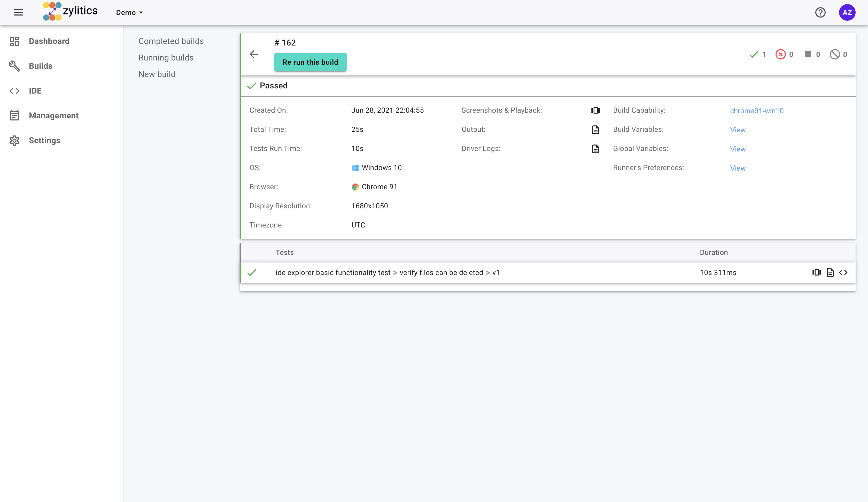This screenshot has width=868, height=502.
Task: Open the hamburger navigation menu
Action: point(19,12)
